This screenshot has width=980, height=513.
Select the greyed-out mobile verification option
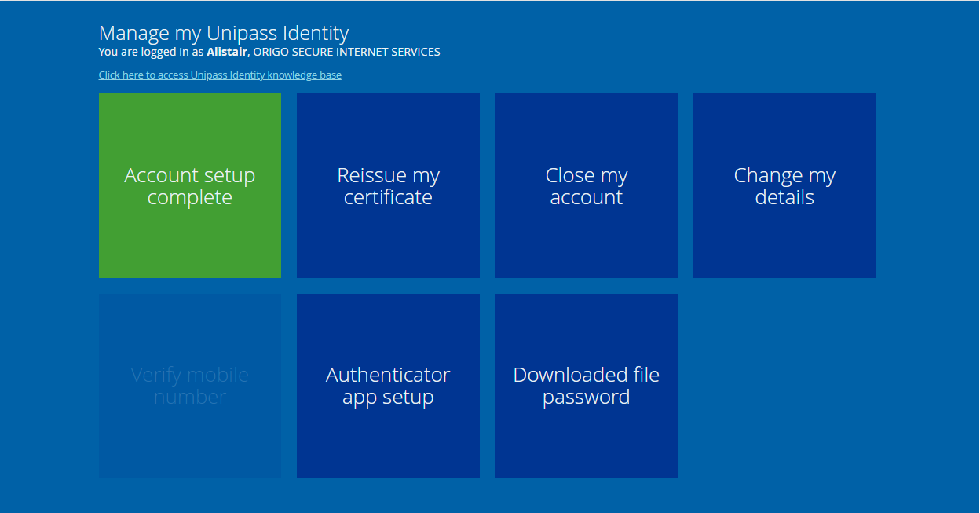tap(189, 386)
